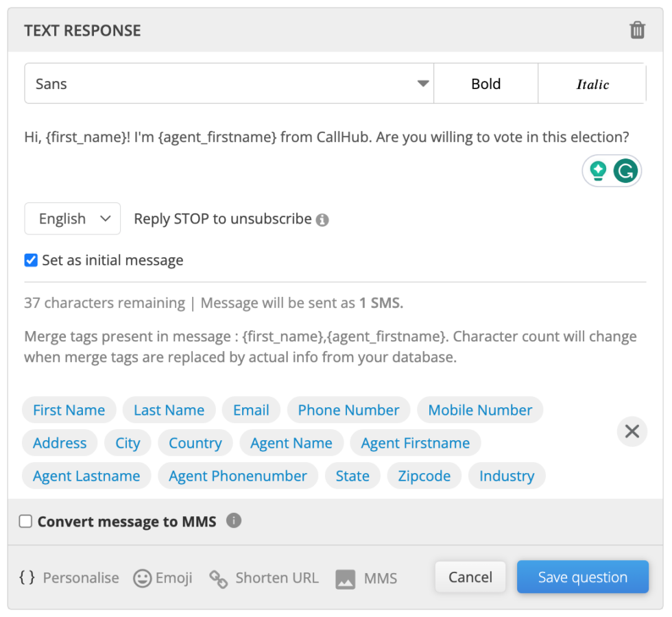Open the Personalise merge tags option
672x617 pixels.
point(69,578)
